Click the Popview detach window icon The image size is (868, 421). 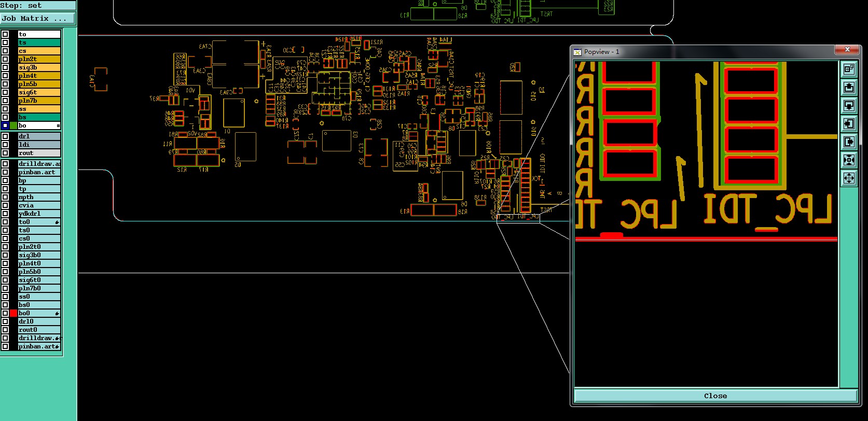pos(849,69)
